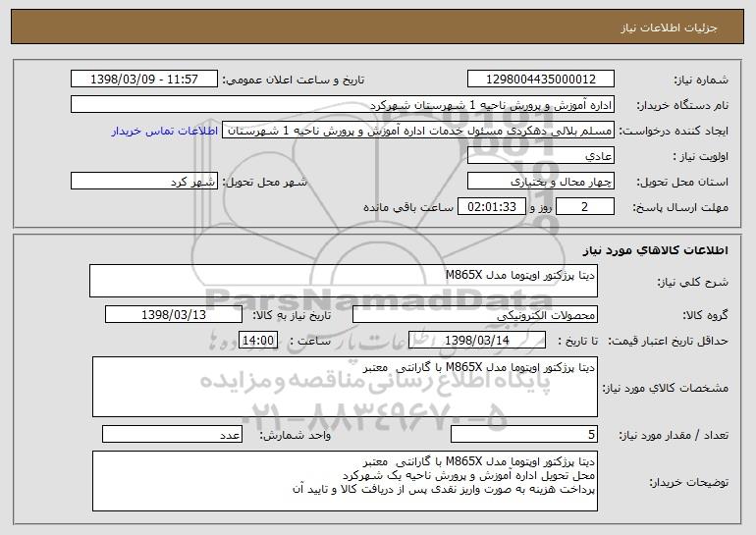756x535 pixels.
Task: Select the توضیحات خریدار text area
Action: 345,481
